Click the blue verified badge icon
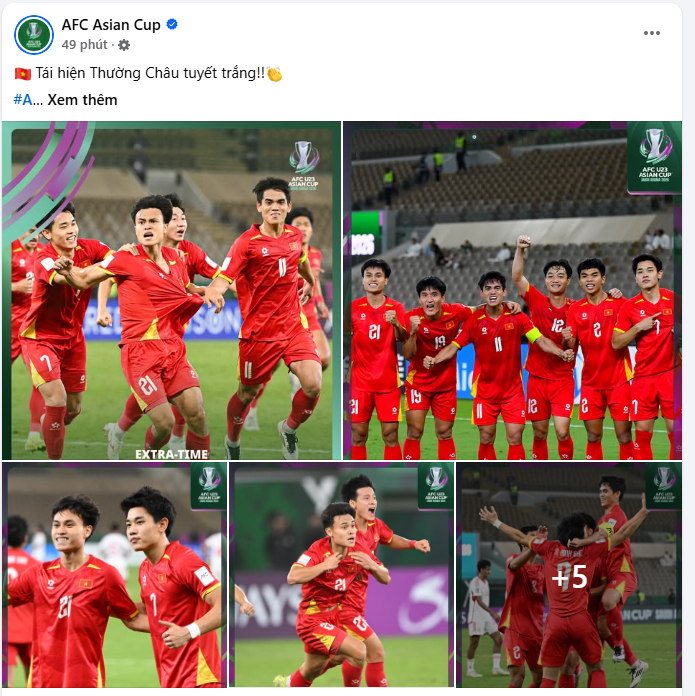695x696 pixels. 172,24
